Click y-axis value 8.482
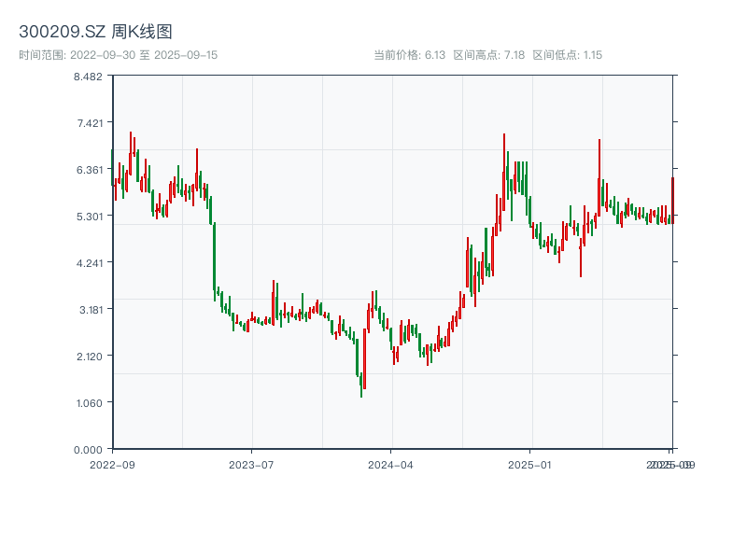The image size is (747, 560). [88, 77]
